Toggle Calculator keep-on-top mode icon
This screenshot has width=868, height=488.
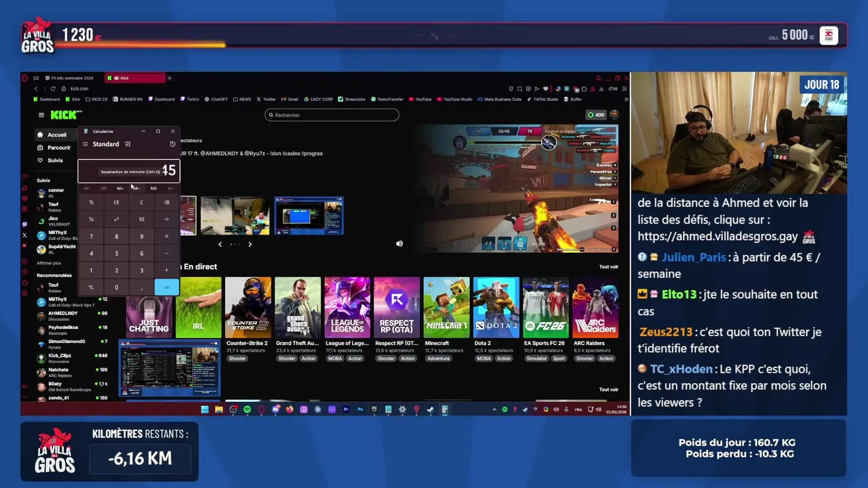(127, 144)
